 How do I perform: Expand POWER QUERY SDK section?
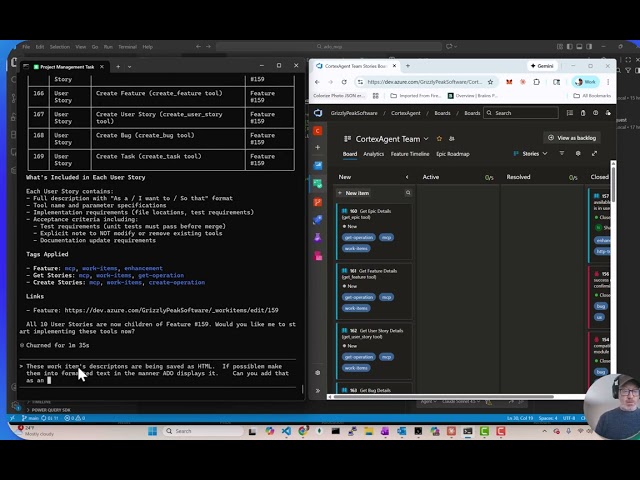point(49,410)
